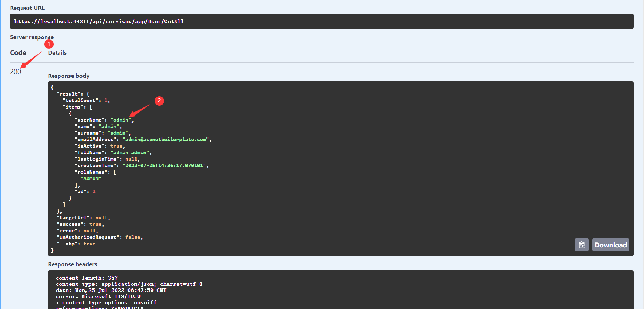
Task: Click the "__abp": true line
Action: [76, 244]
